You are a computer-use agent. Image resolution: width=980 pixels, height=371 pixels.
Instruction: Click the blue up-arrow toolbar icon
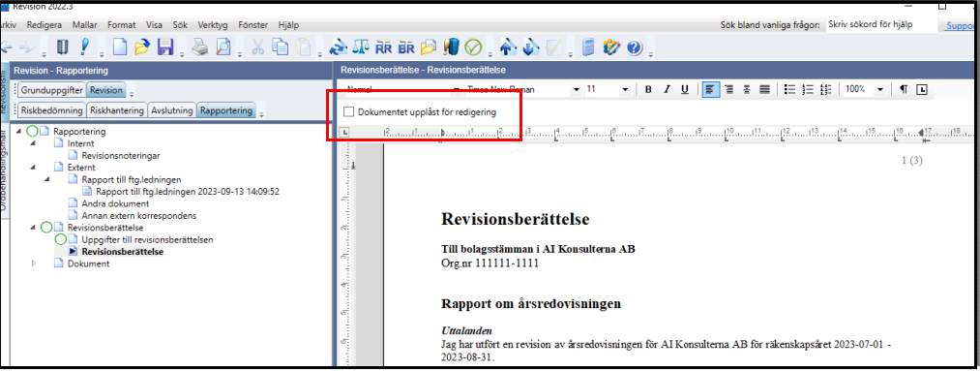(x=508, y=46)
